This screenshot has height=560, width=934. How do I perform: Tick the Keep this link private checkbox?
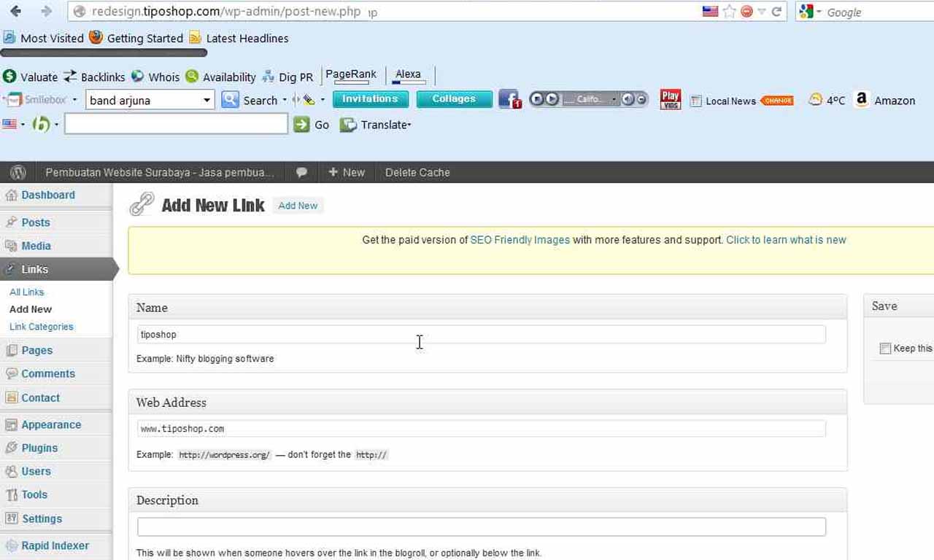885,349
